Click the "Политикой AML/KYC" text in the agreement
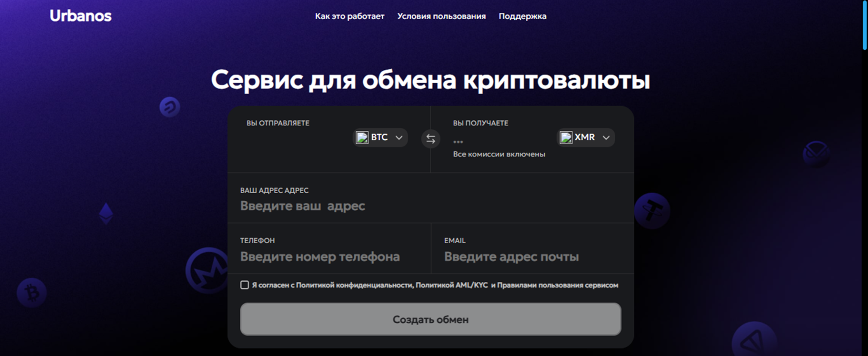Screen dimensions: 868x356 (452, 285)
